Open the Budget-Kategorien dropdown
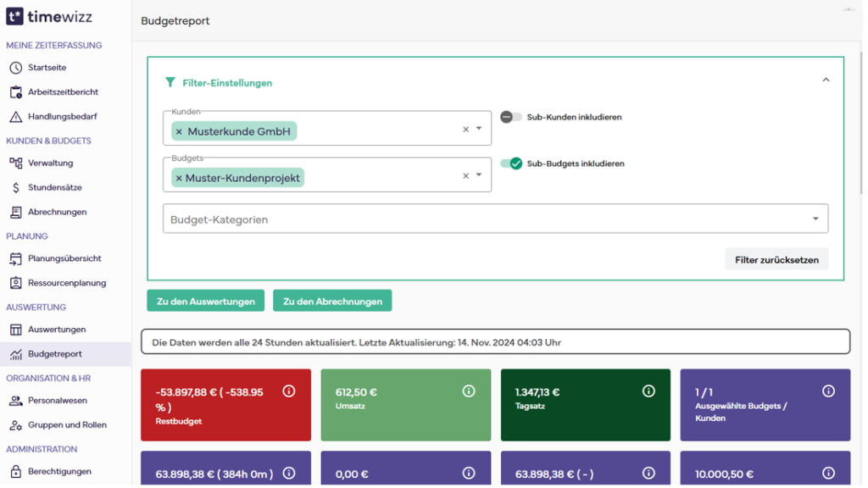 tap(816, 218)
